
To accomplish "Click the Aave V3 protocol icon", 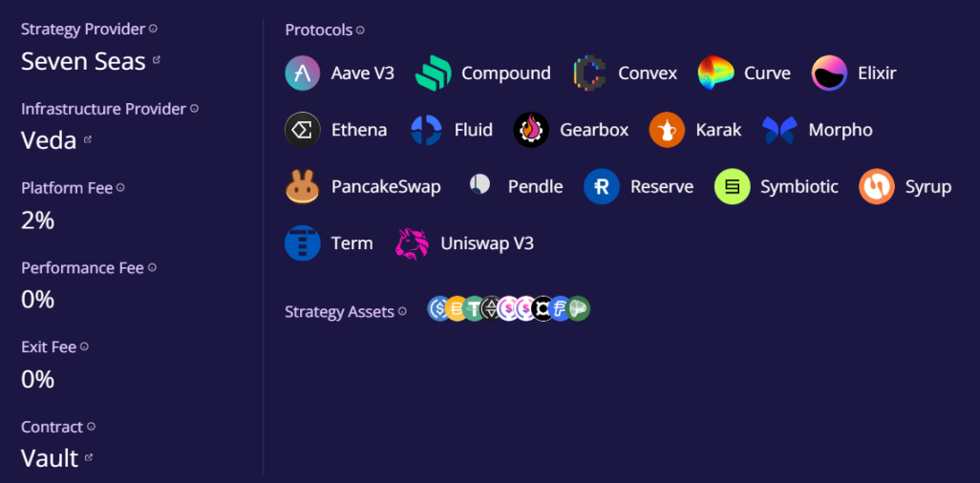I will (x=302, y=73).
